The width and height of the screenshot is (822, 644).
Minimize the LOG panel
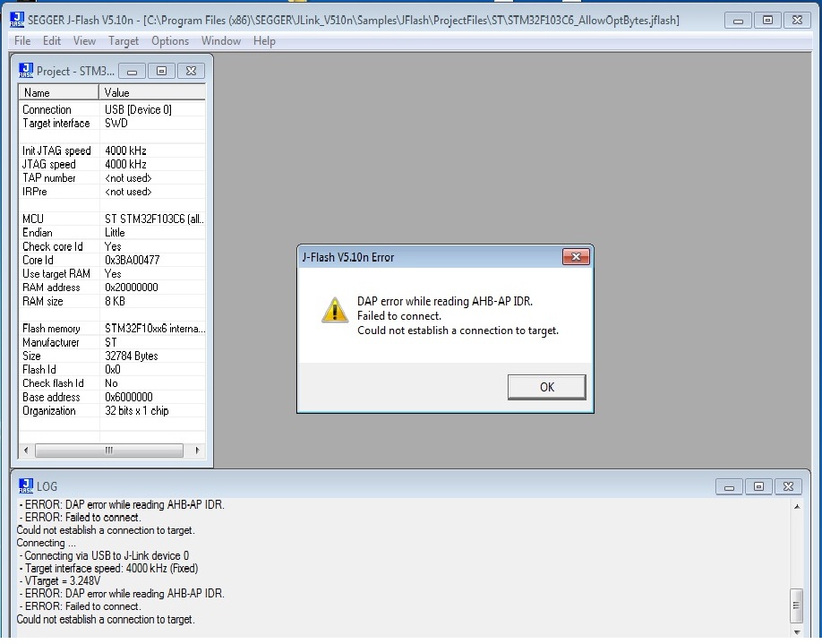729,486
